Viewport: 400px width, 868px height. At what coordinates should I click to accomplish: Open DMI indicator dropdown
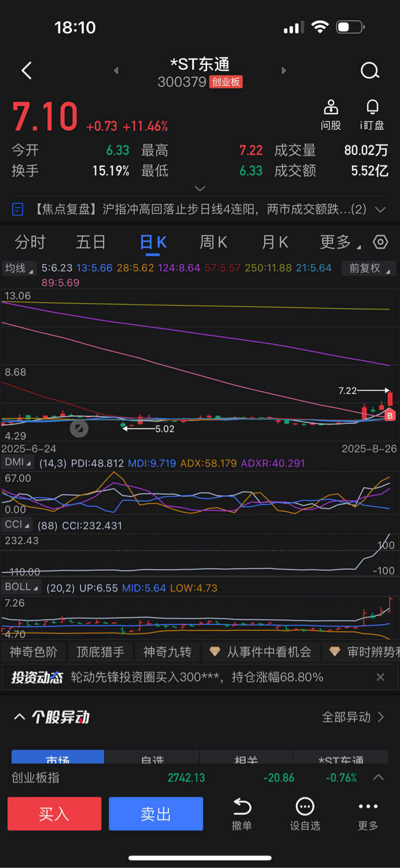coord(18,462)
